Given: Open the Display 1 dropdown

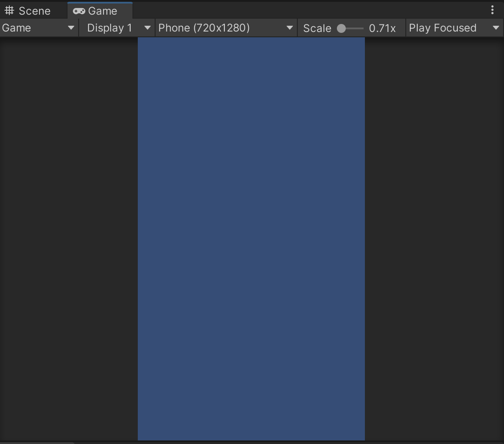Looking at the screenshot, I should [117, 28].
